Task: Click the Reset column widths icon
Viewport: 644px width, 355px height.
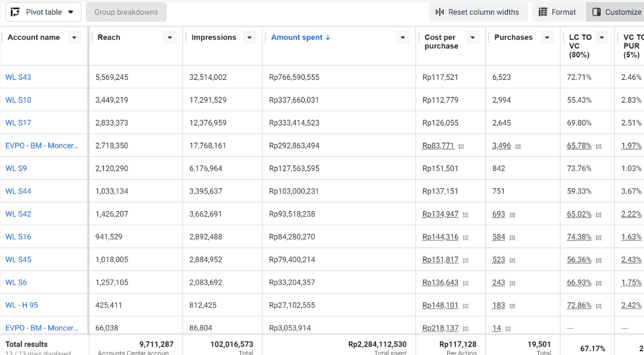Action: 439,12
